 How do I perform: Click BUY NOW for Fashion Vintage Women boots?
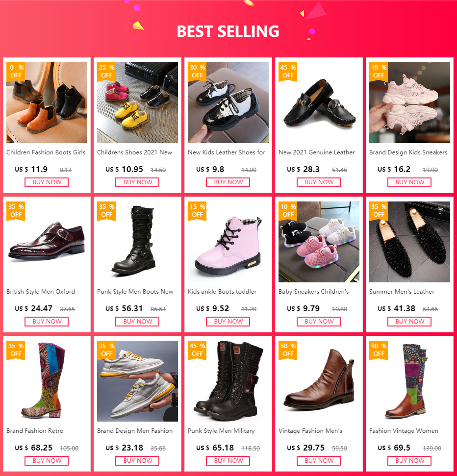[x=409, y=460]
